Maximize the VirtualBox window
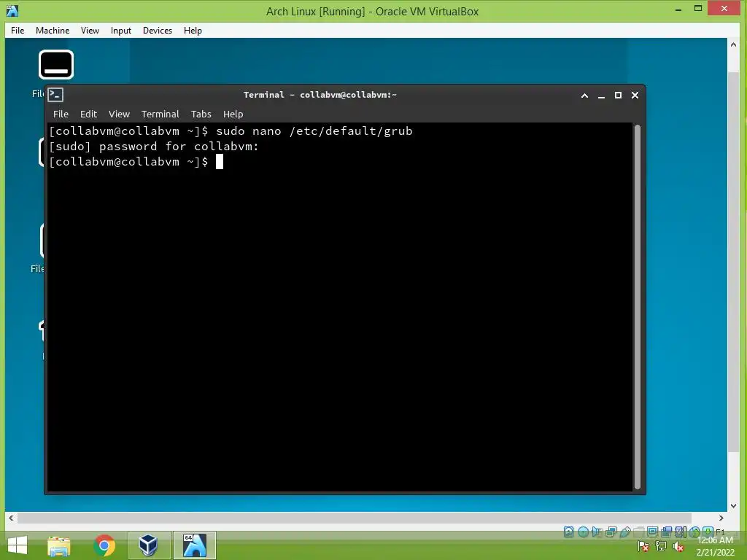This screenshot has height=560, width=747. (698, 8)
